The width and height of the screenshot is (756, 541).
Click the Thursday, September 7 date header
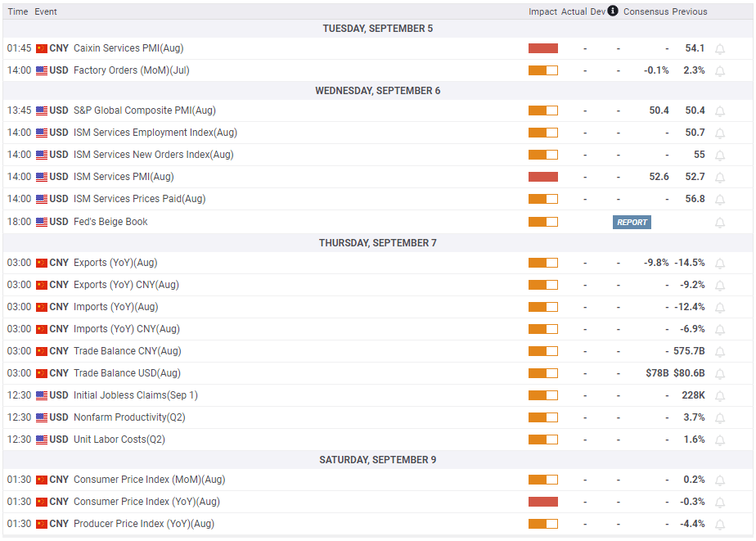pos(377,243)
